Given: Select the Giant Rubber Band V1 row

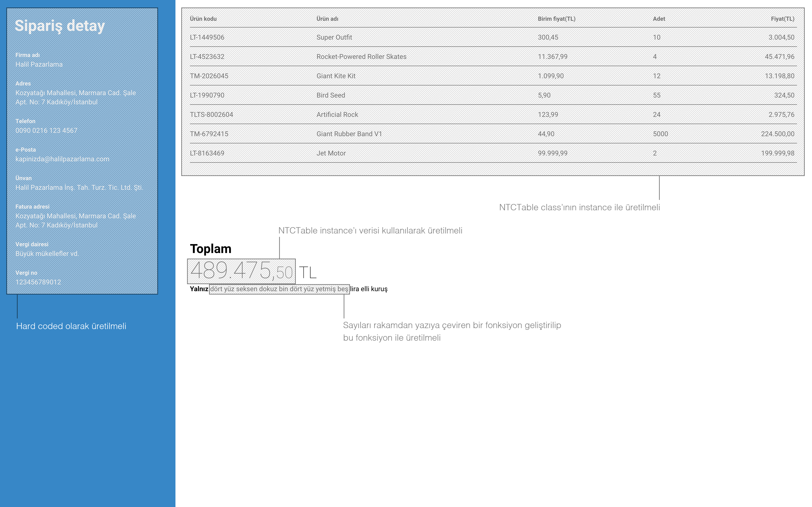Looking at the screenshot, I should click(349, 134).
